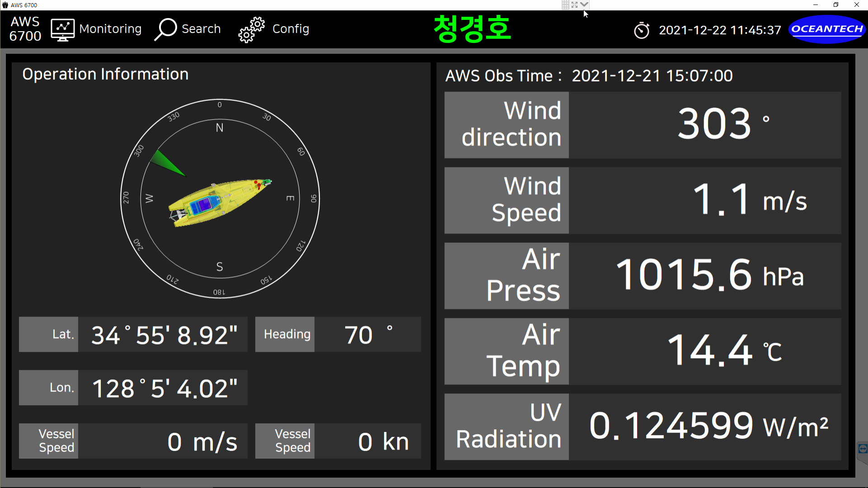Click the TeamViewer side panel icon
Image resolution: width=868 pixels, height=488 pixels.
click(862, 449)
